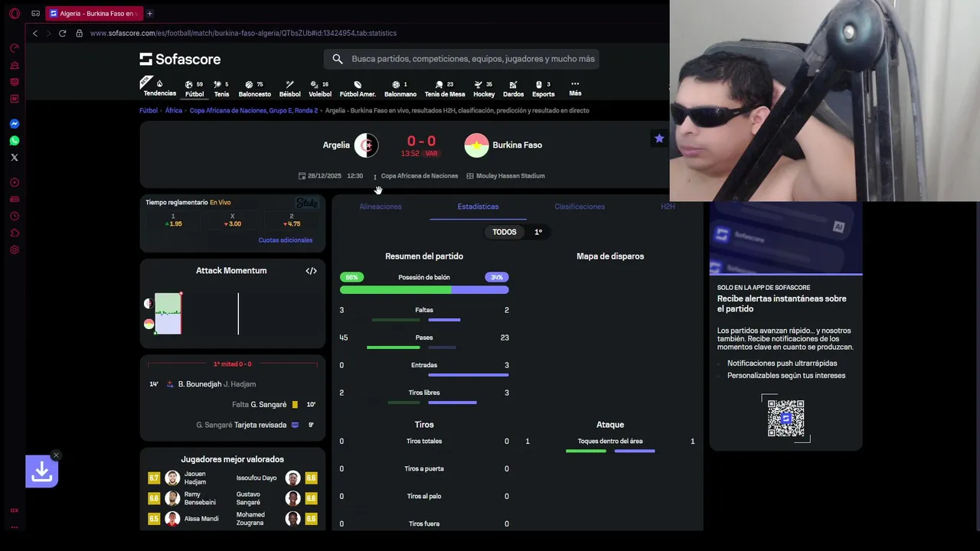Click the Algeria team flag
The height and width of the screenshot is (551, 980).
tap(366, 145)
